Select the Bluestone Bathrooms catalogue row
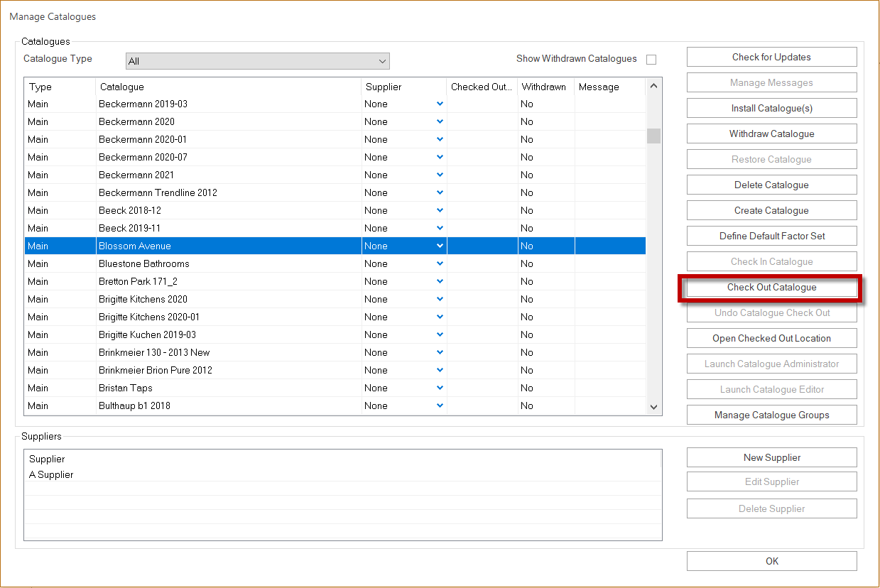This screenshot has height=588, width=880. (144, 263)
